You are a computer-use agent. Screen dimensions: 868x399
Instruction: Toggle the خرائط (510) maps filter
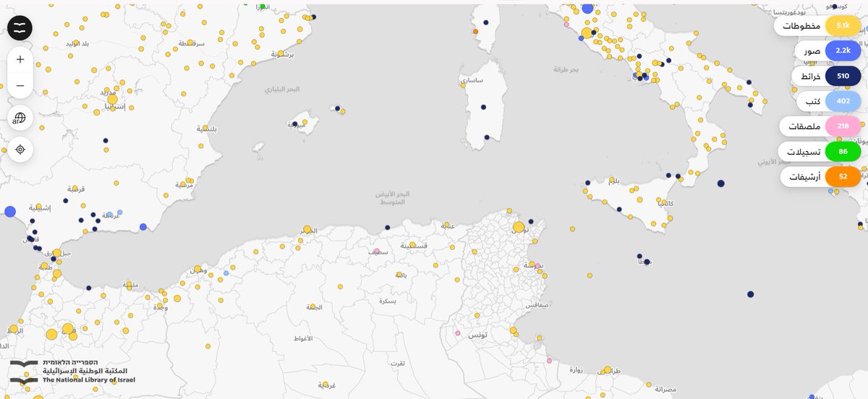click(826, 76)
